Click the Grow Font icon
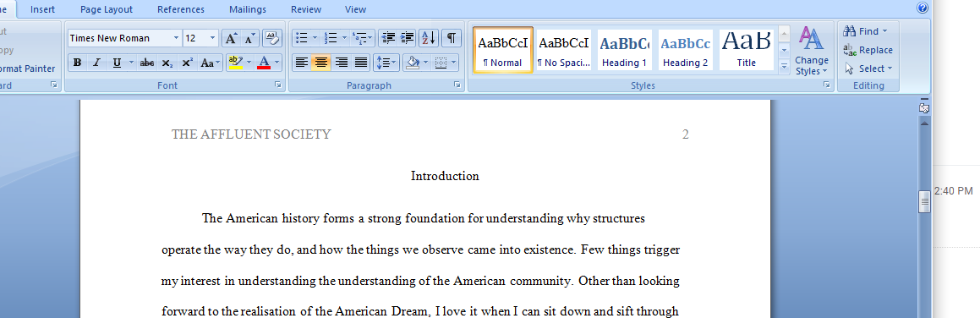This screenshot has height=318, width=980. click(x=231, y=38)
